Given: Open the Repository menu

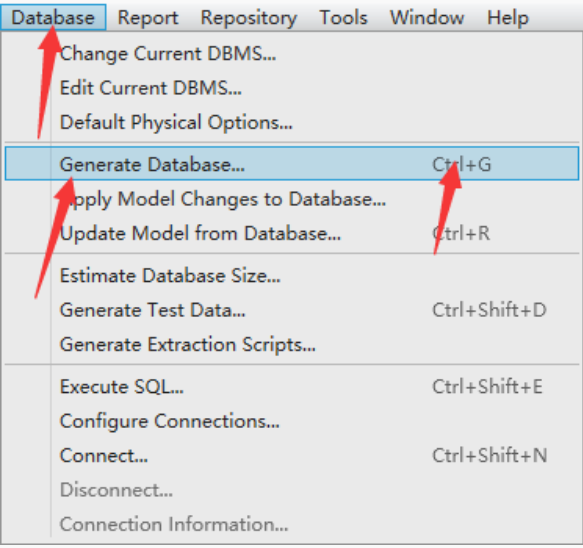Looking at the screenshot, I should click(249, 17).
